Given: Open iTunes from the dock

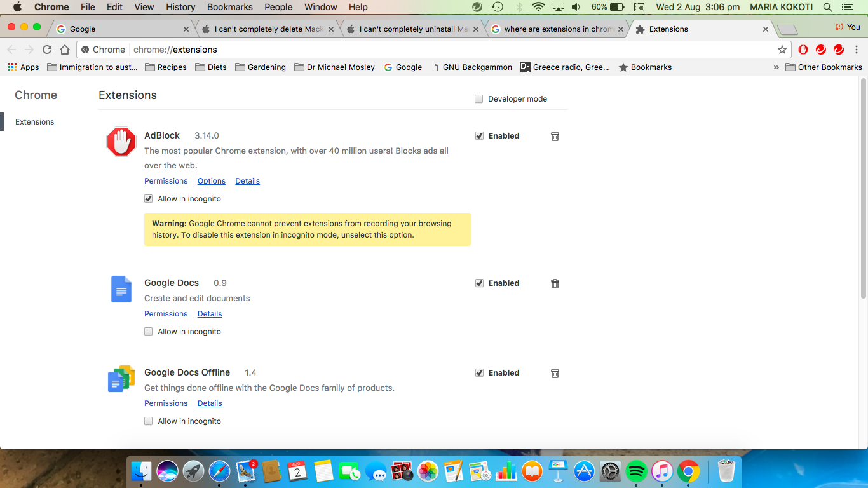Looking at the screenshot, I should (x=662, y=471).
